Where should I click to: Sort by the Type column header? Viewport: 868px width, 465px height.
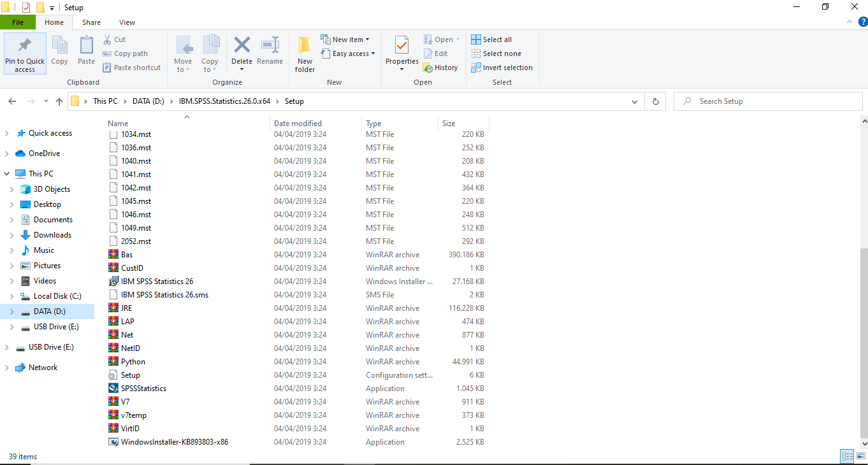pyautogui.click(x=400, y=124)
